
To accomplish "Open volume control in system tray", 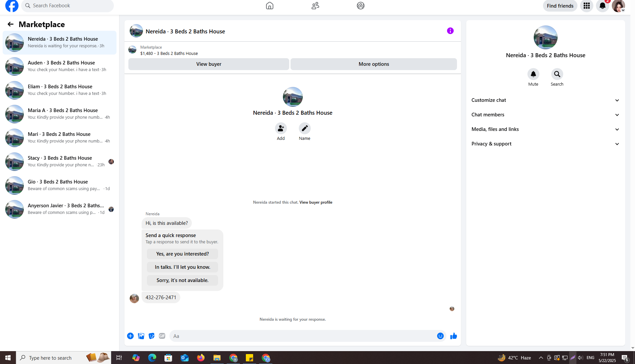I will coord(580,358).
